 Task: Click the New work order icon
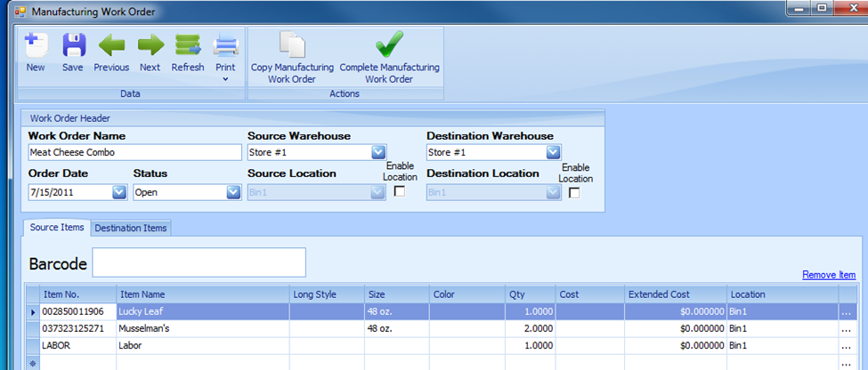[x=36, y=45]
